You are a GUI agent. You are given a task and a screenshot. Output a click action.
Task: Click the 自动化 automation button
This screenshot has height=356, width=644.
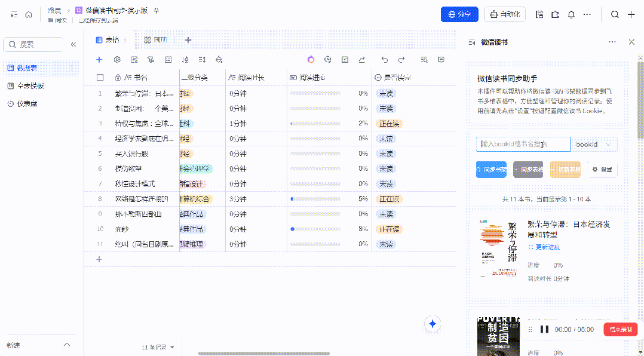[505, 14]
